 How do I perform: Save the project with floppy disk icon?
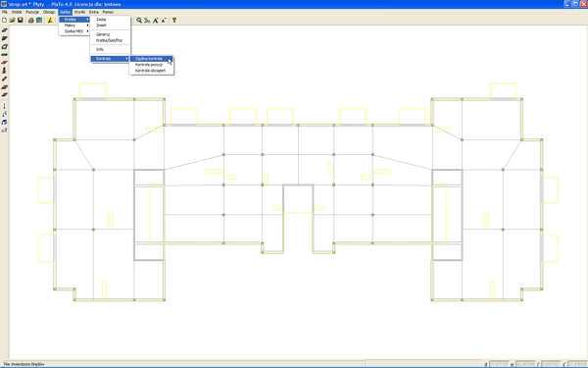click(x=21, y=21)
